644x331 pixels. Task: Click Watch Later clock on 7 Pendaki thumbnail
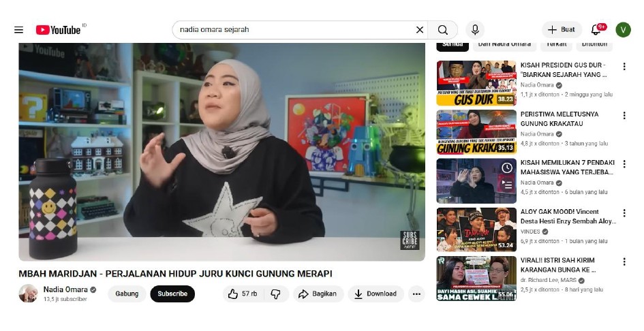[x=507, y=168]
